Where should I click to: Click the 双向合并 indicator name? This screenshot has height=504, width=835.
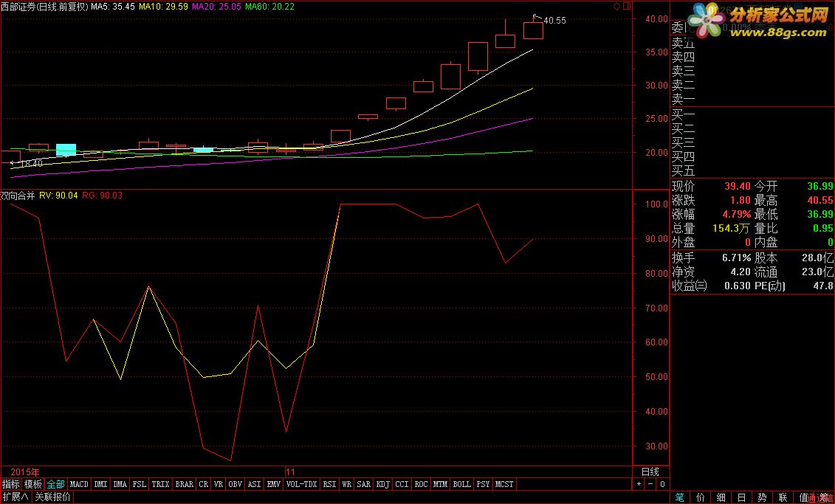(x=18, y=196)
